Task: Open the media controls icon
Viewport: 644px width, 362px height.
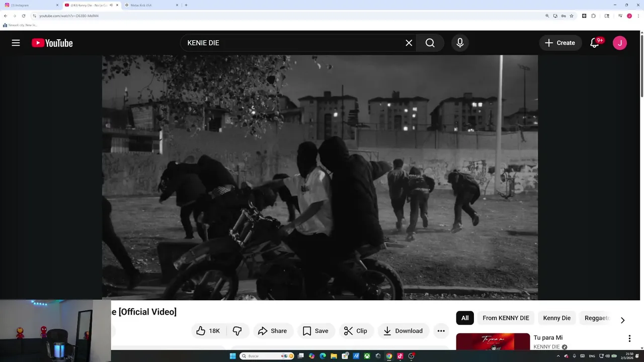Action: point(620,16)
